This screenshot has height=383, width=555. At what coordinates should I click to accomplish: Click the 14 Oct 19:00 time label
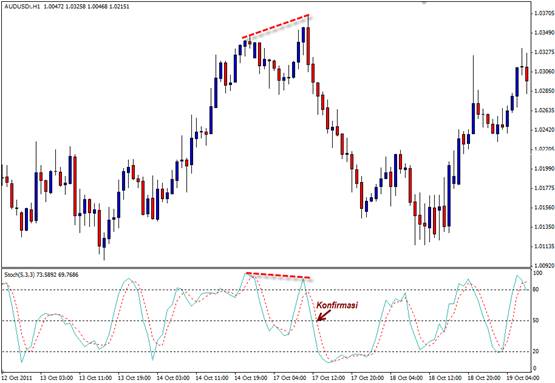[x=252, y=378]
